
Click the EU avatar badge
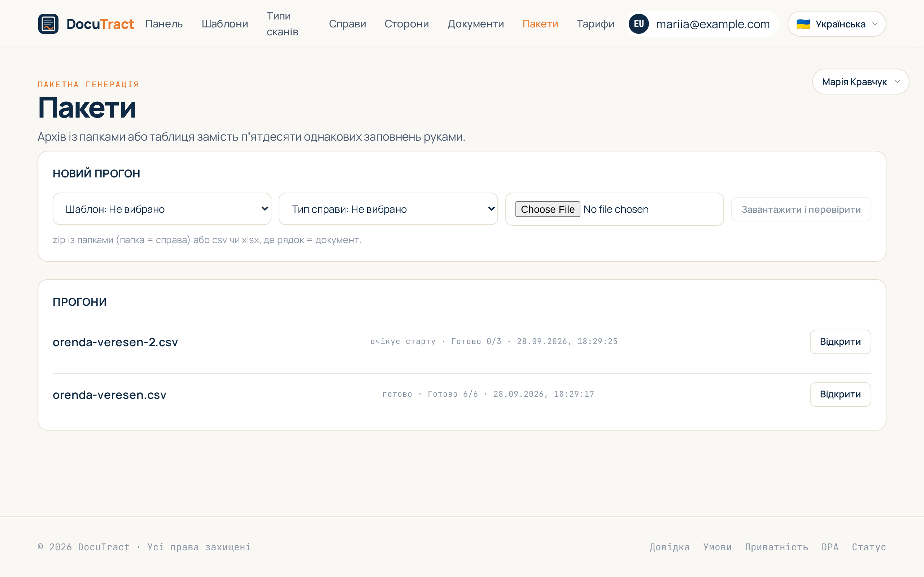pos(639,24)
